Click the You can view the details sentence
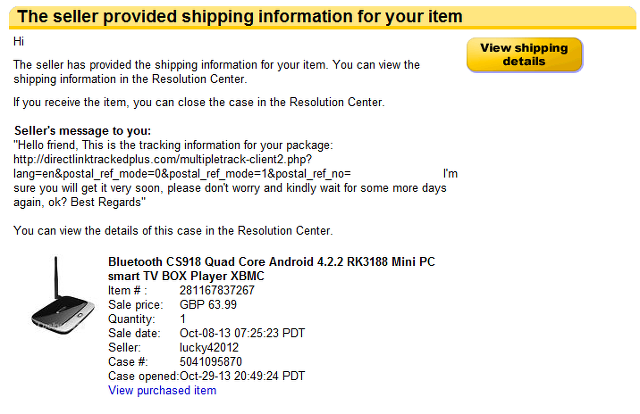Image resolution: width=640 pixels, height=414 pixels. click(173, 231)
